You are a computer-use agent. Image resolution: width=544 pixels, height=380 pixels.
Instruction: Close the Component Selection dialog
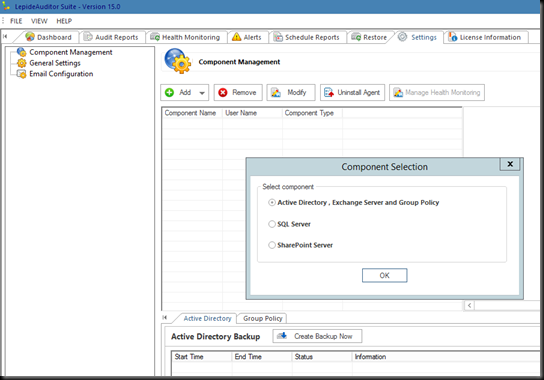[510, 164]
